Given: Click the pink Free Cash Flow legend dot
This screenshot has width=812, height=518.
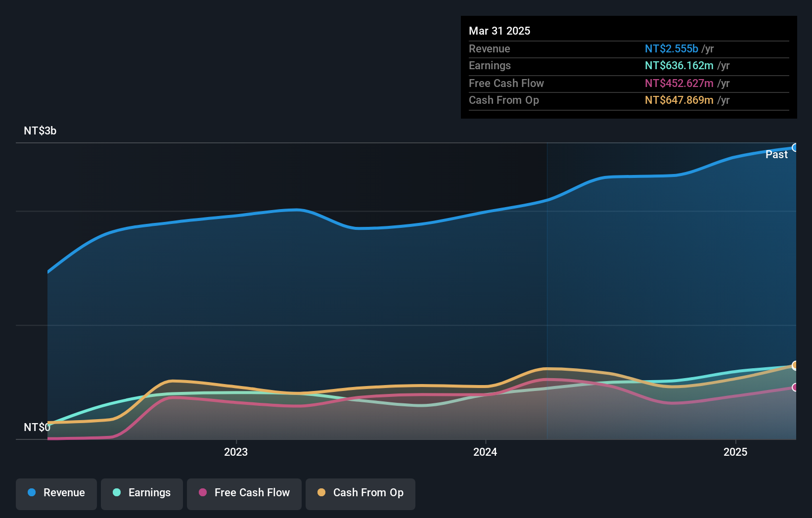Looking at the screenshot, I should (203, 492).
